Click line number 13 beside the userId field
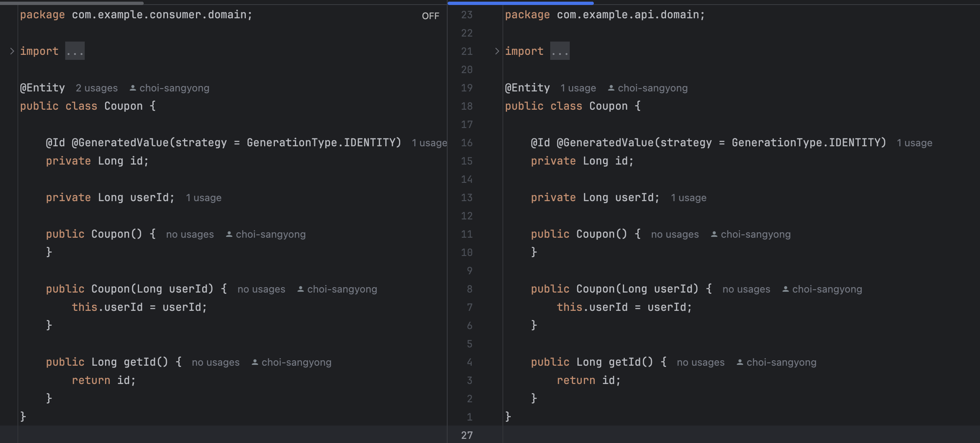This screenshot has width=980, height=443. click(x=467, y=198)
